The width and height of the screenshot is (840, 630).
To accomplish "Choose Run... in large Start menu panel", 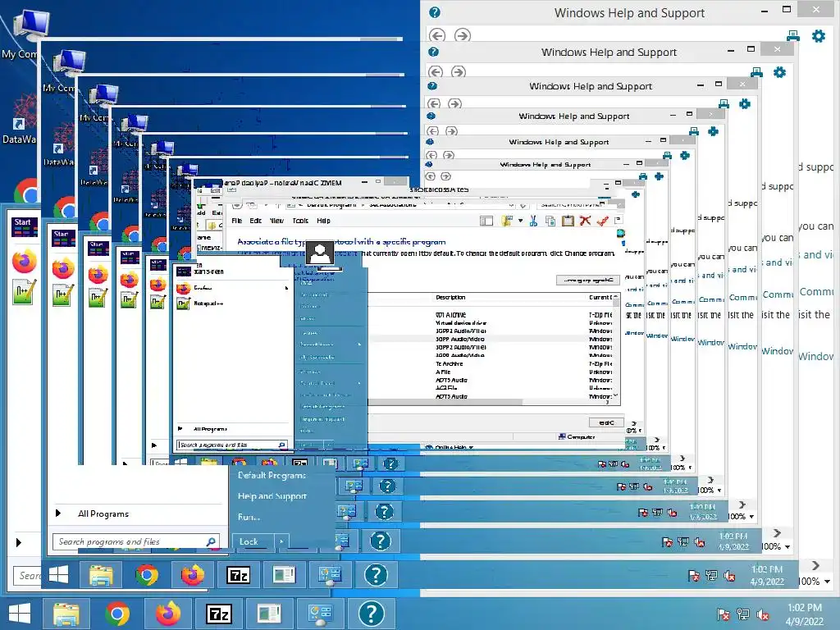I will point(249,517).
